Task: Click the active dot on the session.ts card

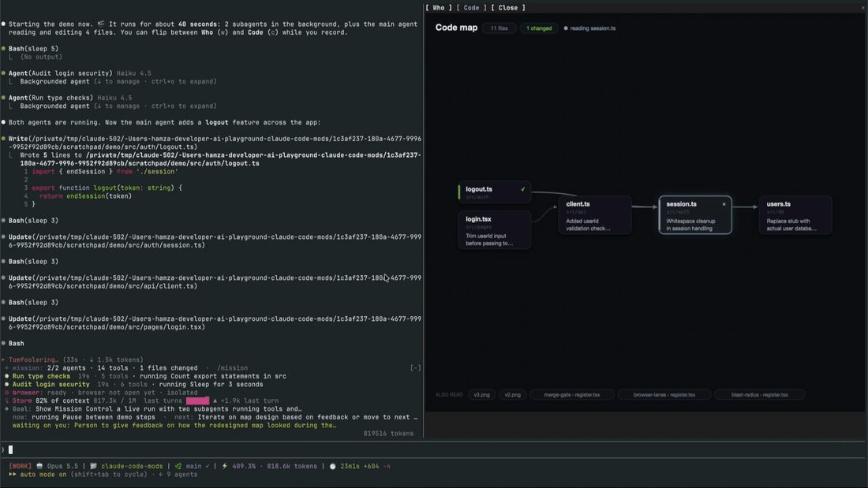Action: [x=724, y=204]
